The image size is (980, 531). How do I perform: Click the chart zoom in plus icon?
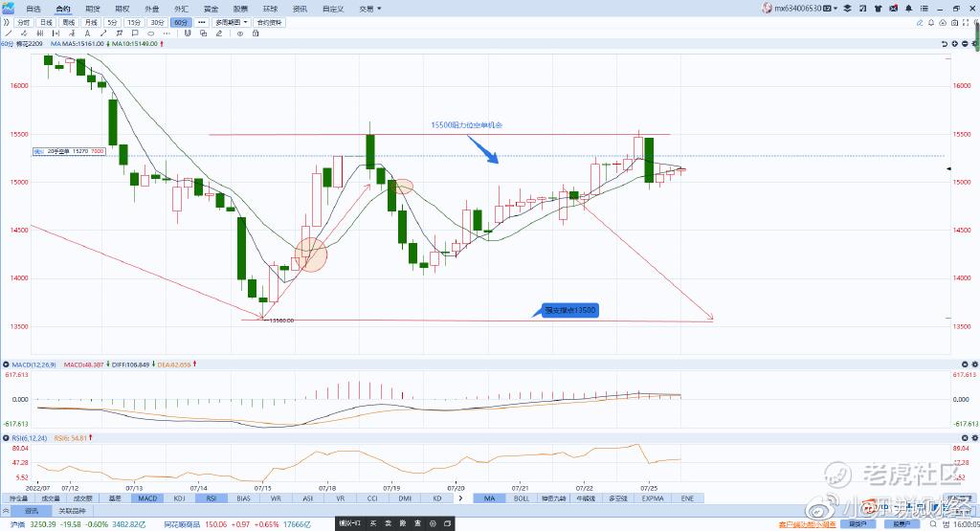[x=955, y=44]
